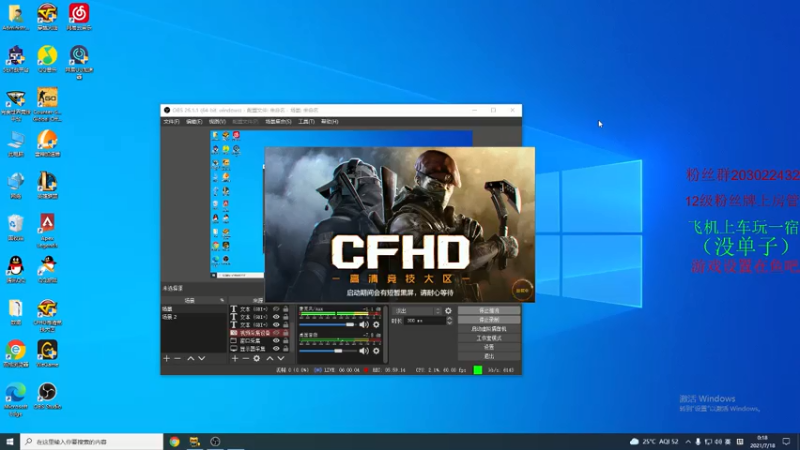Image resolution: width=800 pixels, height=450 pixels.
Task: Open 文件(F) menu in OBS
Action: [171, 122]
